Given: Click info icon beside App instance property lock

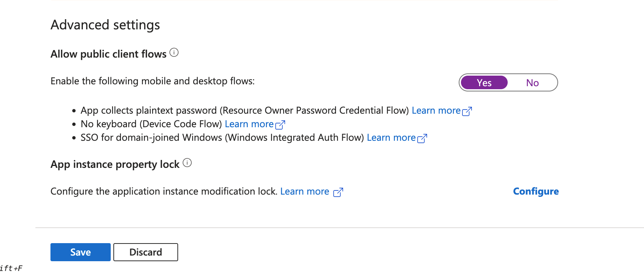Looking at the screenshot, I should pos(187,163).
